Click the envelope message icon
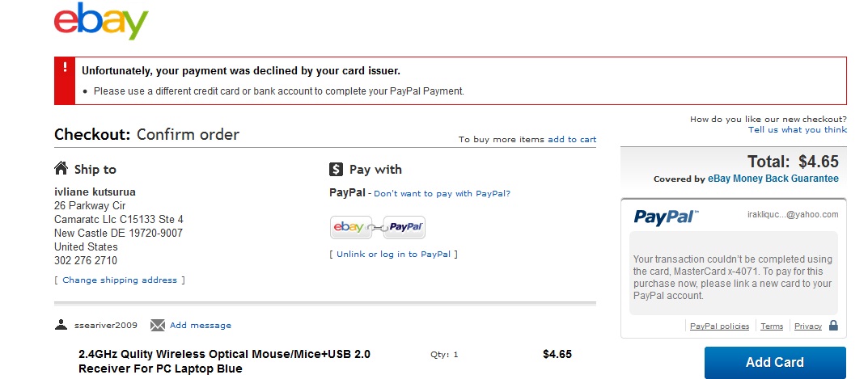Image resolution: width=868 pixels, height=379 pixels. tap(158, 325)
